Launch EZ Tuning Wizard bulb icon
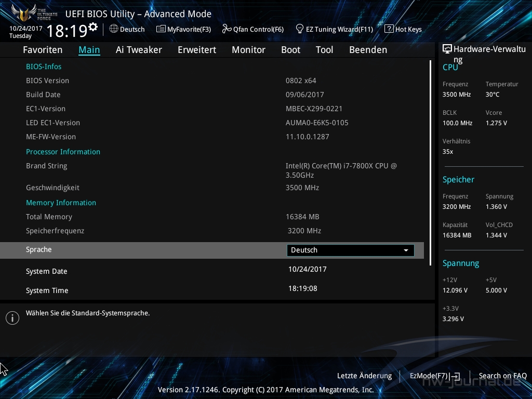Image resolution: width=532 pixels, height=399 pixels. [300, 29]
